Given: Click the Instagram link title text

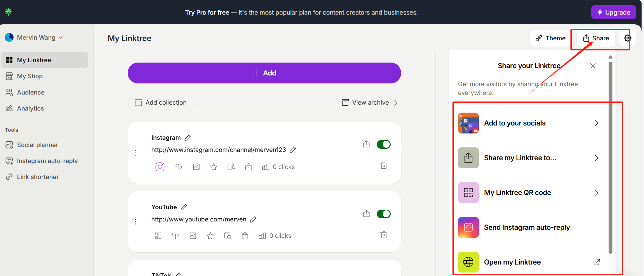Looking at the screenshot, I should (166, 138).
